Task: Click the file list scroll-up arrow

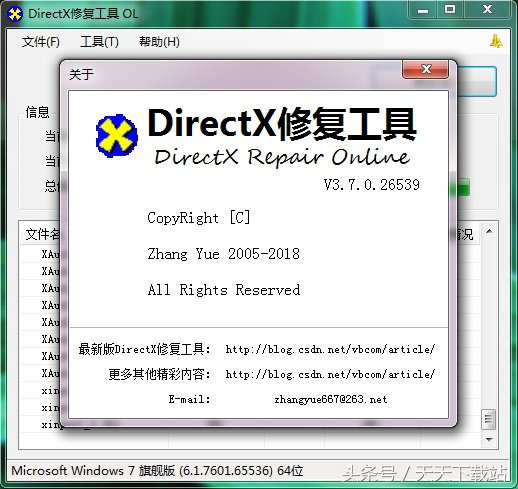Action: pyautogui.click(x=489, y=231)
